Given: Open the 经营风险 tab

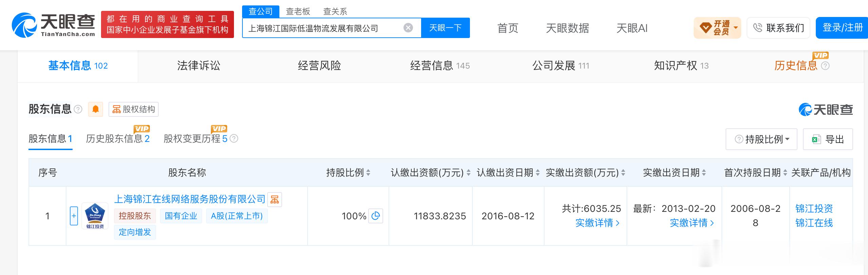Looking at the screenshot, I should click(319, 66).
